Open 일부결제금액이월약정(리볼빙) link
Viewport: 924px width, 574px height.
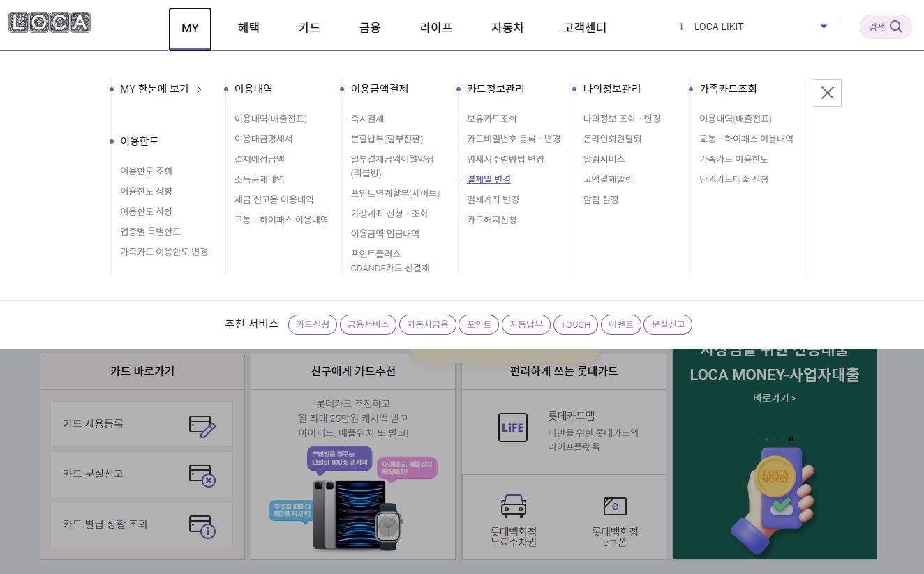tap(392, 166)
